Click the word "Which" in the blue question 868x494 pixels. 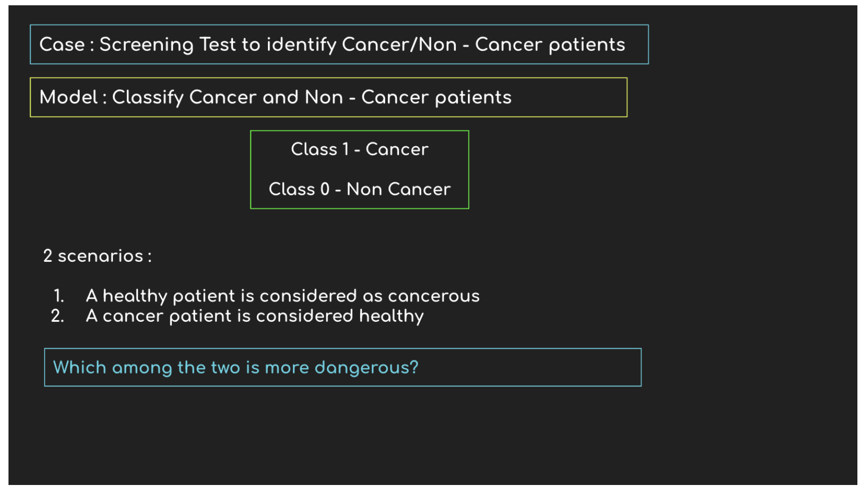coord(80,367)
